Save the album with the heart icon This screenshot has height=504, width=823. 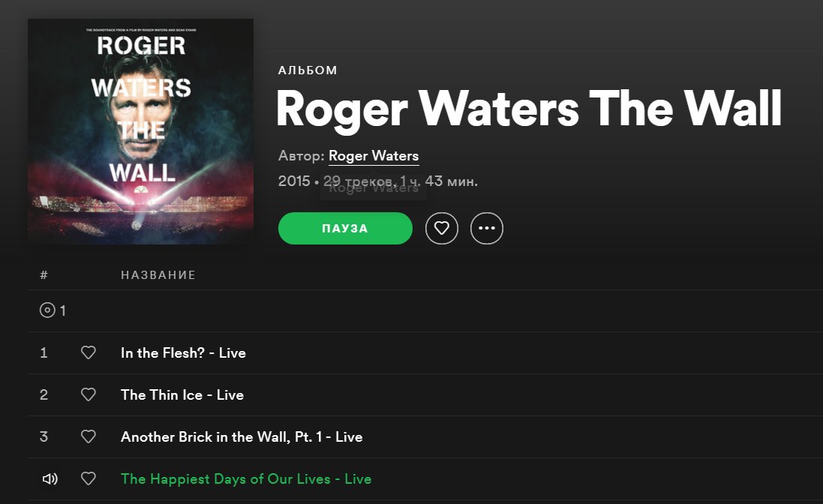441,228
